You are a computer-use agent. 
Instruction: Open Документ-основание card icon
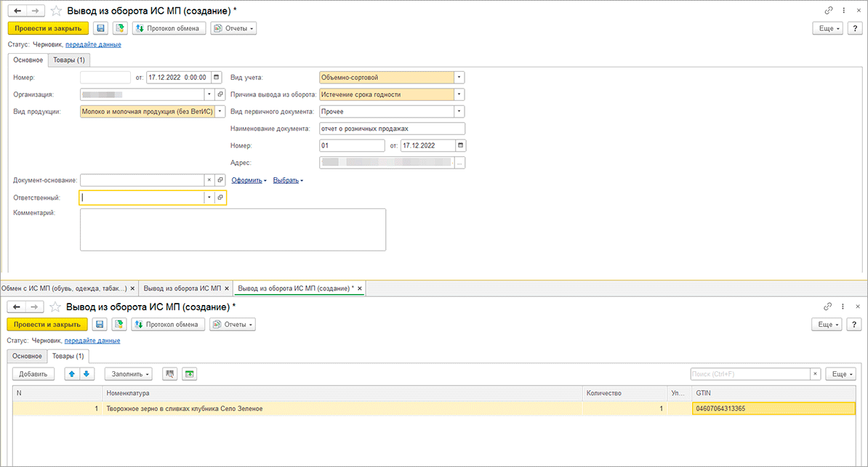(x=220, y=180)
